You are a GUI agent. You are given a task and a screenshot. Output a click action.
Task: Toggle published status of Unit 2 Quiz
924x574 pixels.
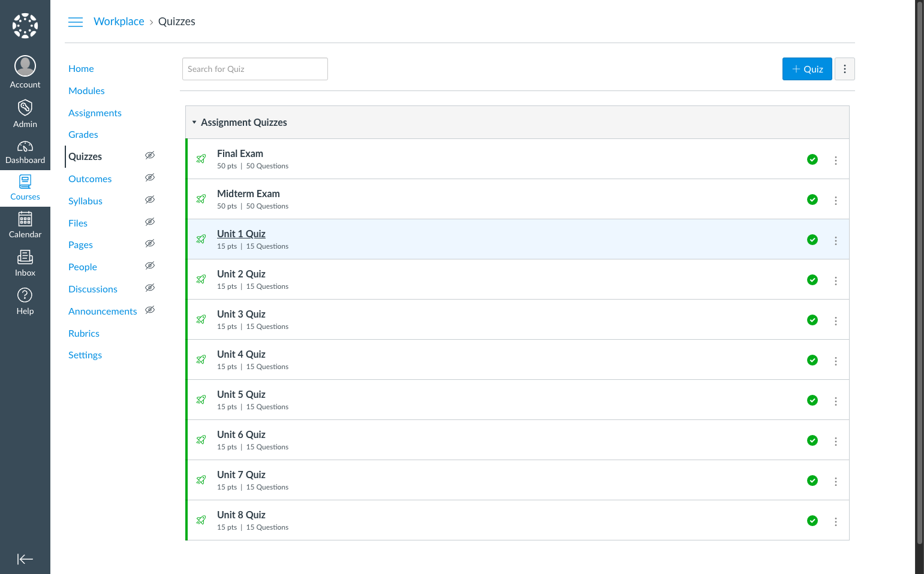[x=812, y=280]
